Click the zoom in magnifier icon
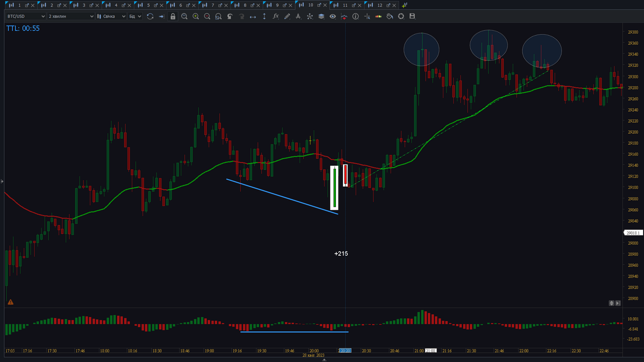This screenshot has width=644, height=362. (196, 16)
